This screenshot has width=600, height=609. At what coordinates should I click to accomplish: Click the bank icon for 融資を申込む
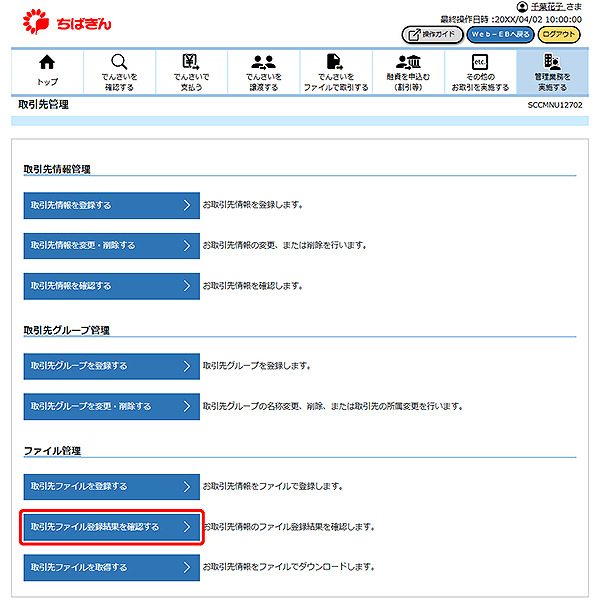(x=408, y=62)
